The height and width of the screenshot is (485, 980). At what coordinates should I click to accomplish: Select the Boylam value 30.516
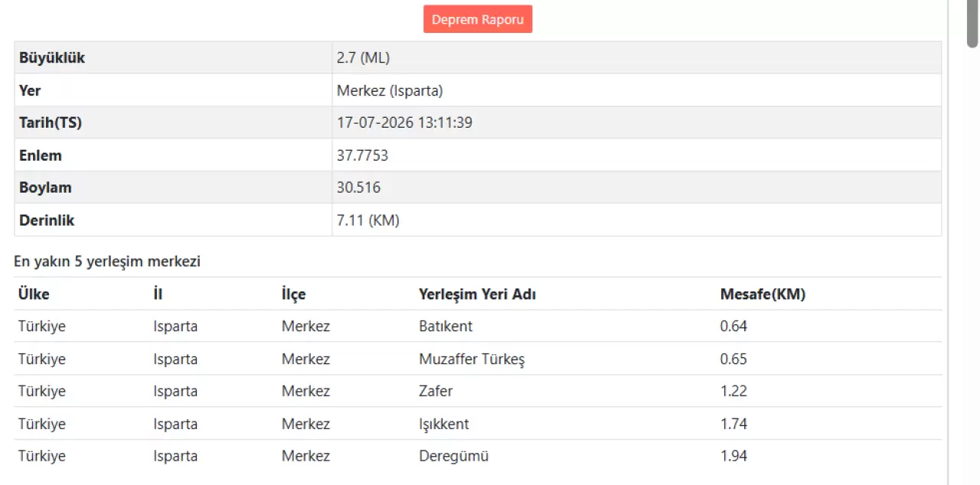point(358,187)
